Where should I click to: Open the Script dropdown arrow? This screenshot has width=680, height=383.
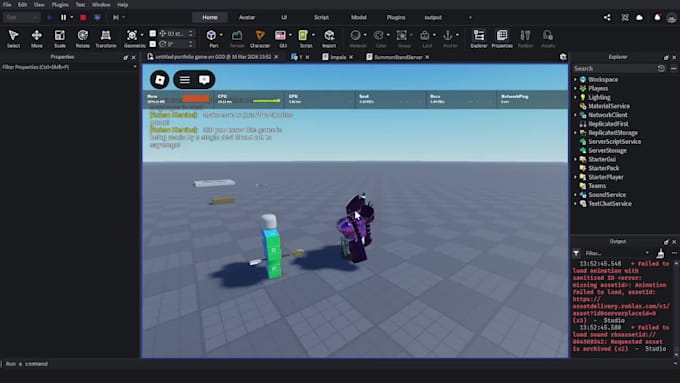click(x=313, y=35)
